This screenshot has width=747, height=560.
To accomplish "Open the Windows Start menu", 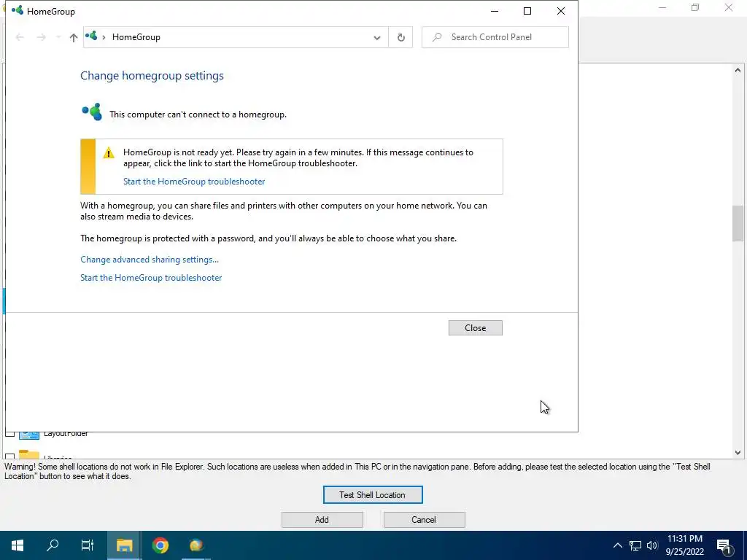I will [x=18, y=545].
